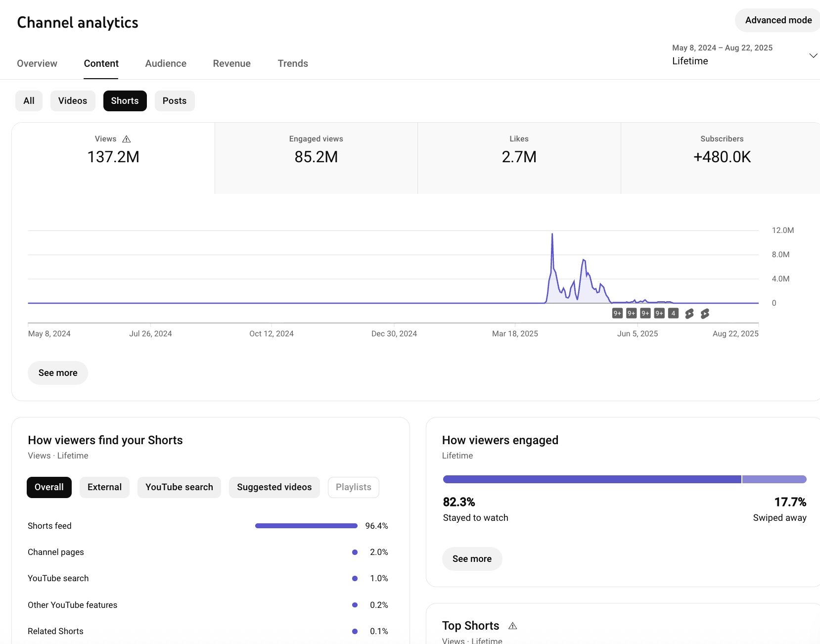Select the Views metric card
820x644 pixels.
pyautogui.click(x=113, y=158)
